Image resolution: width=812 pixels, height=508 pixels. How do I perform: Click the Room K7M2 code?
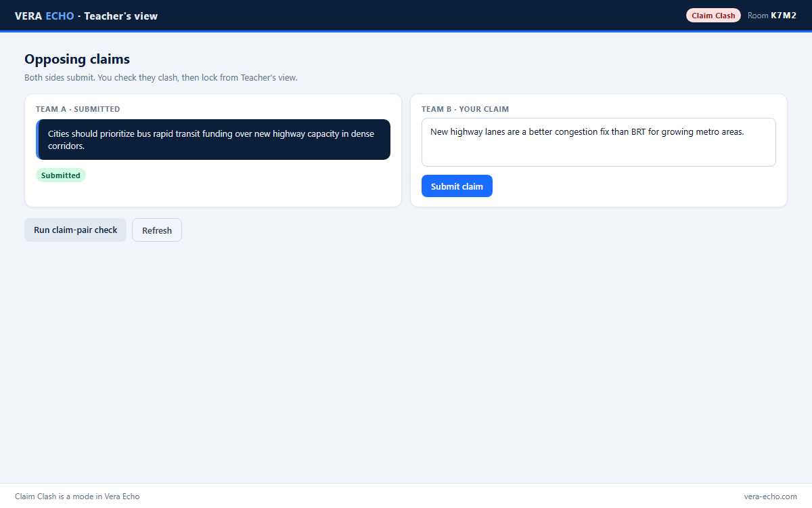[772, 16]
